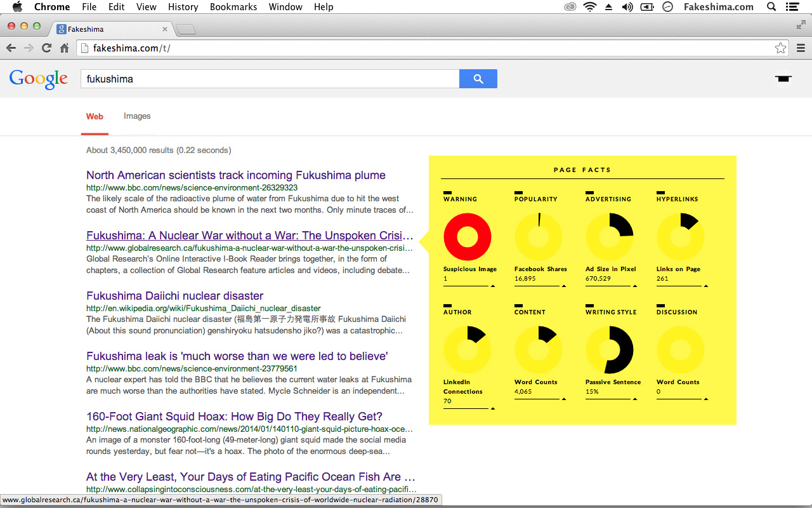Click the Author donut chart
Image resolution: width=812 pixels, height=508 pixels.
[468, 350]
